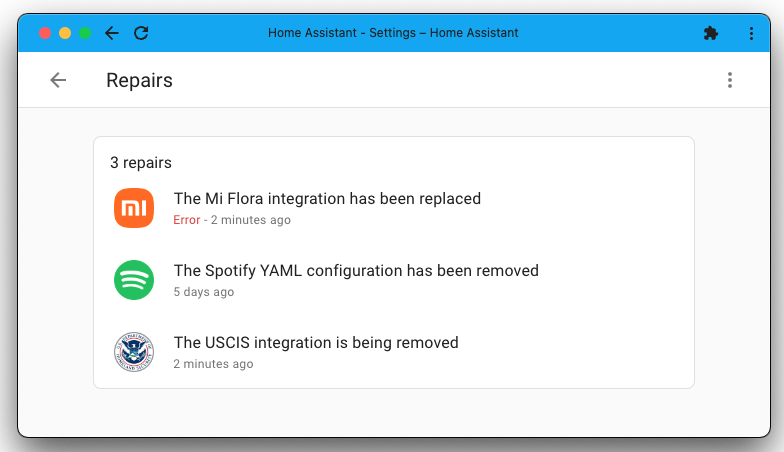Minimize the window with the yellow button
The width and height of the screenshot is (784, 452).
click(x=65, y=33)
